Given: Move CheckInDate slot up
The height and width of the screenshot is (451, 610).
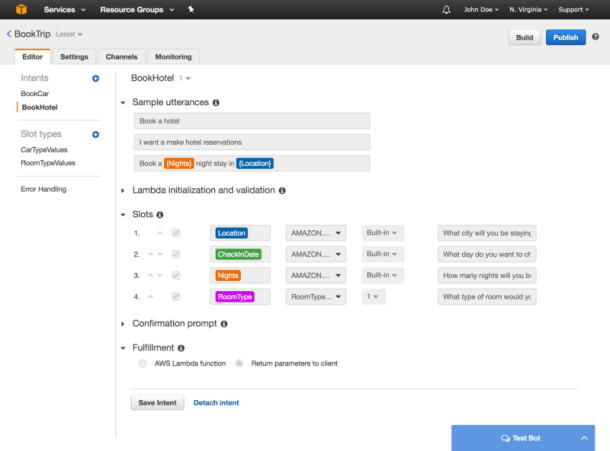Looking at the screenshot, I should pyautogui.click(x=151, y=254).
